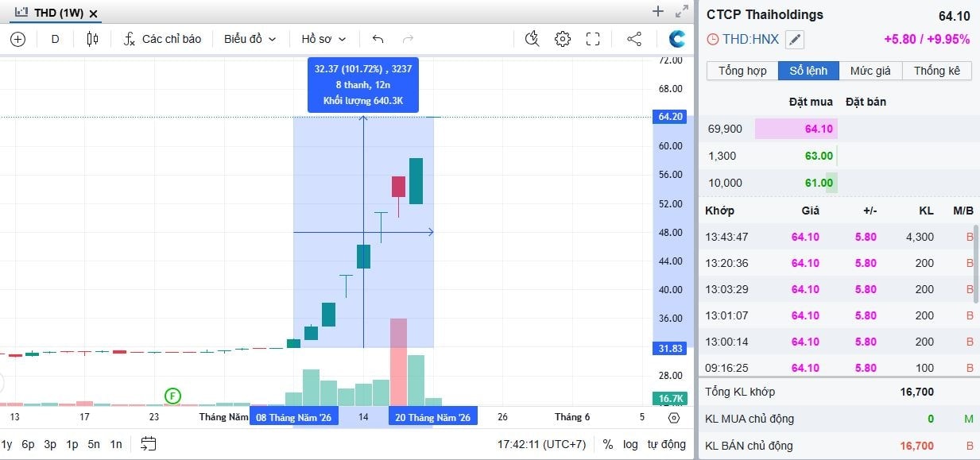This screenshot has height=460, width=980.
Task: Expand the chart panel with arrows icon
Action: pyautogui.click(x=681, y=11)
